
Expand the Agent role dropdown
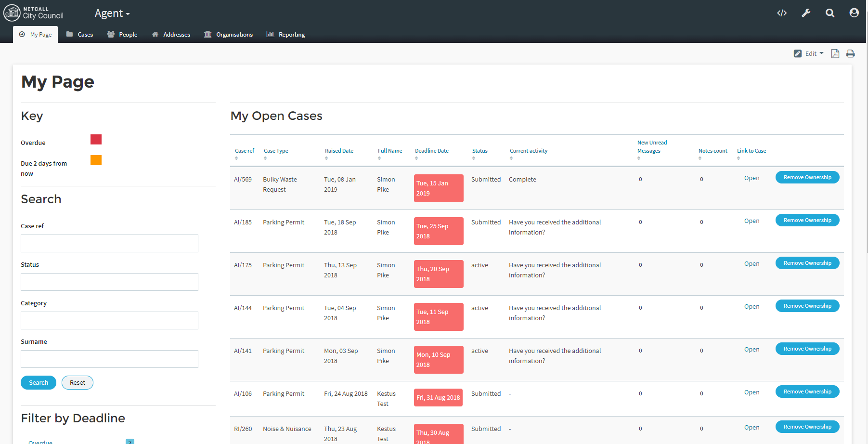click(112, 13)
